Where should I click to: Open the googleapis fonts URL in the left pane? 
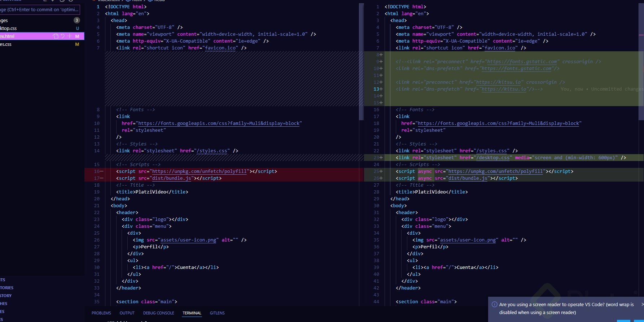(219, 123)
